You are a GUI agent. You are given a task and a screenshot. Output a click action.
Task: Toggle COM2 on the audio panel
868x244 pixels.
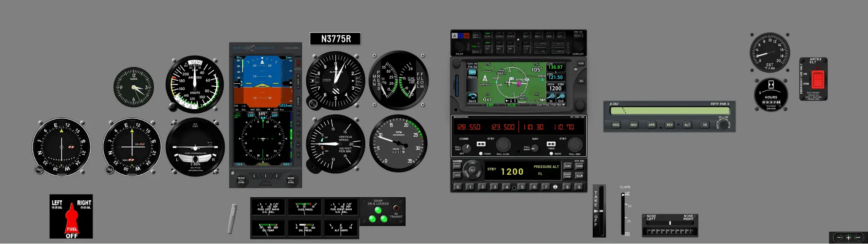(x=499, y=36)
